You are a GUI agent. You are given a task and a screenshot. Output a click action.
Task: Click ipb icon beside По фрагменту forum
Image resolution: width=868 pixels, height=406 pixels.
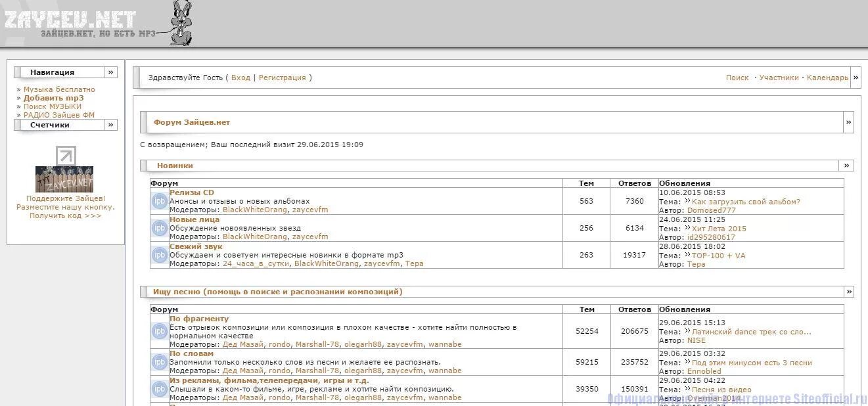pos(160,331)
